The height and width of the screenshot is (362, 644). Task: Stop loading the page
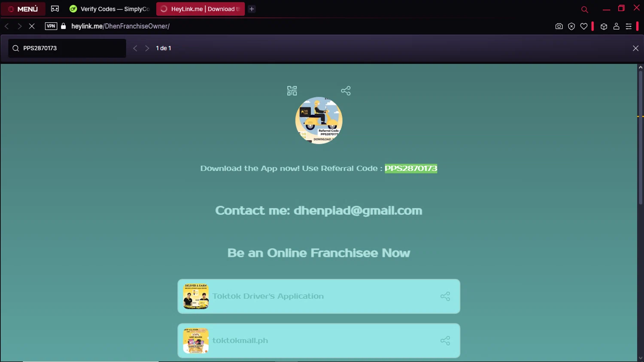tap(32, 26)
